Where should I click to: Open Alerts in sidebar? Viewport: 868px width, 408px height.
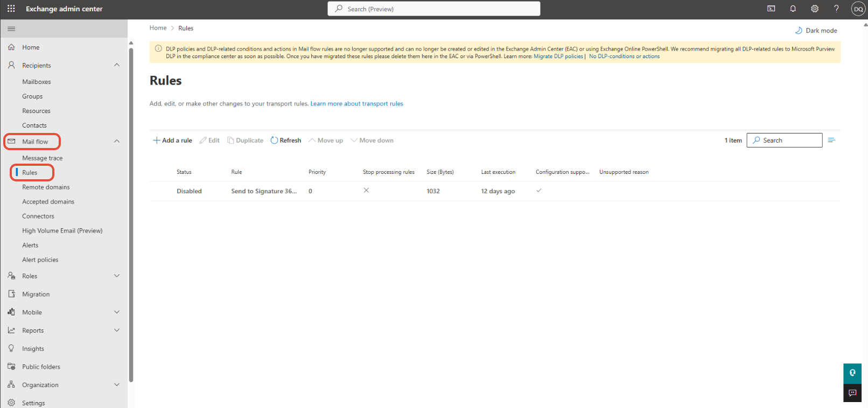(30, 245)
